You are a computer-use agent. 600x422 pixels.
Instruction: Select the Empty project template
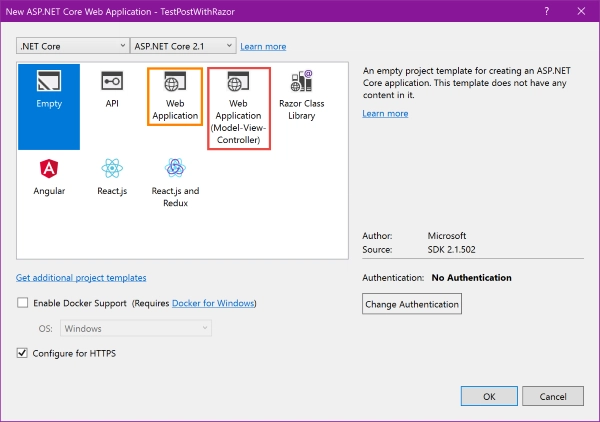click(49, 107)
